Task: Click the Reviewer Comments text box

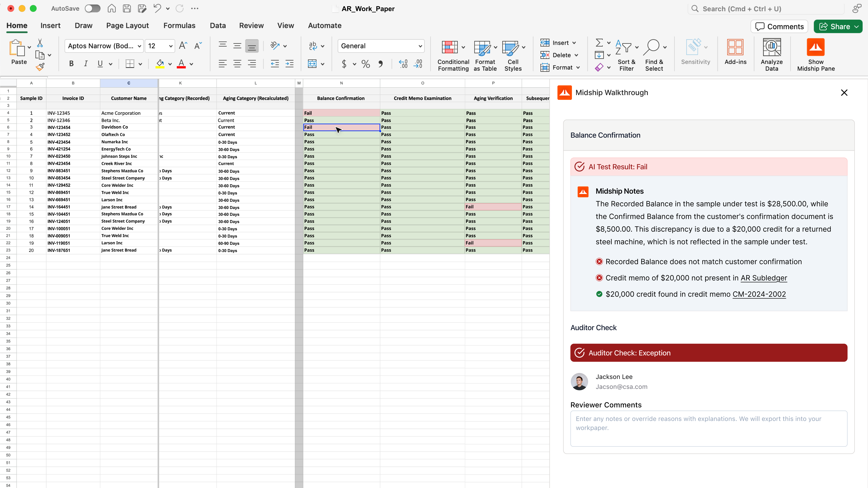Action: pos(708,428)
